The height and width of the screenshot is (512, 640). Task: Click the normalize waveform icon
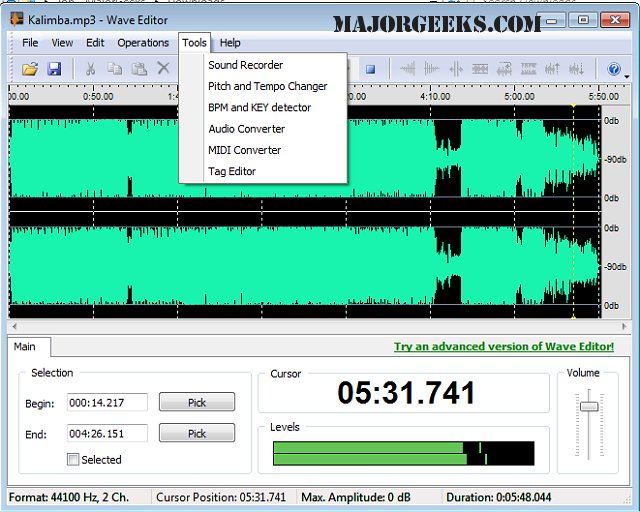coord(480,69)
